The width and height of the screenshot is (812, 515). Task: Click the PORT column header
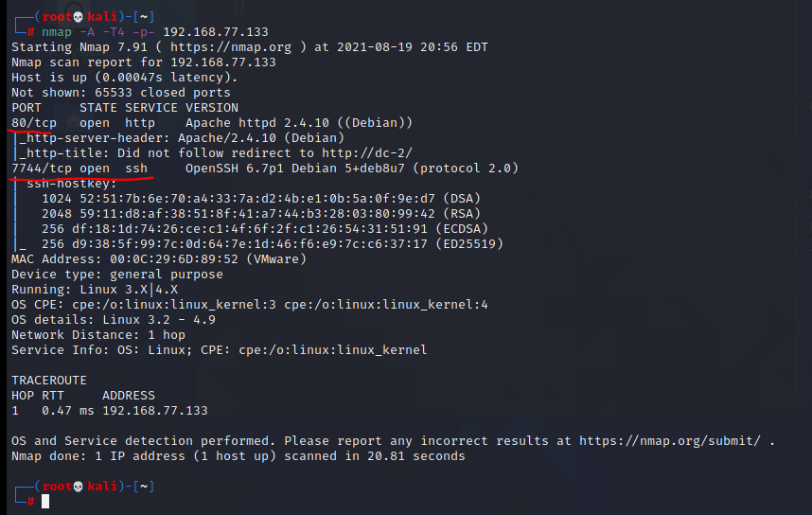[x=26, y=108]
